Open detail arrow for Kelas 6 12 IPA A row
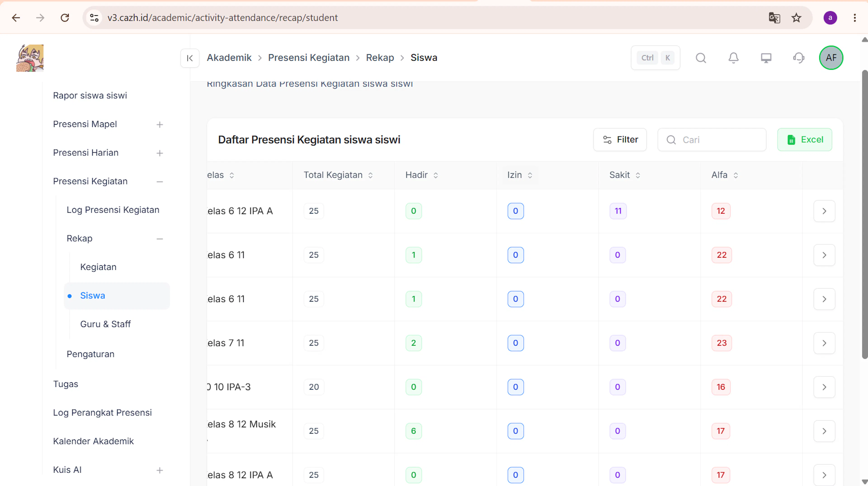The height and width of the screenshot is (486, 868). pos(824,211)
